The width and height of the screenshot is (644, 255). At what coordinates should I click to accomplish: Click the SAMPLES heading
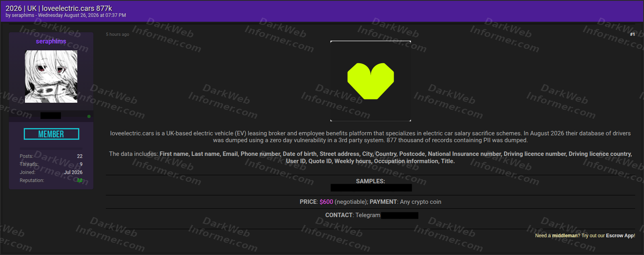(x=370, y=181)
